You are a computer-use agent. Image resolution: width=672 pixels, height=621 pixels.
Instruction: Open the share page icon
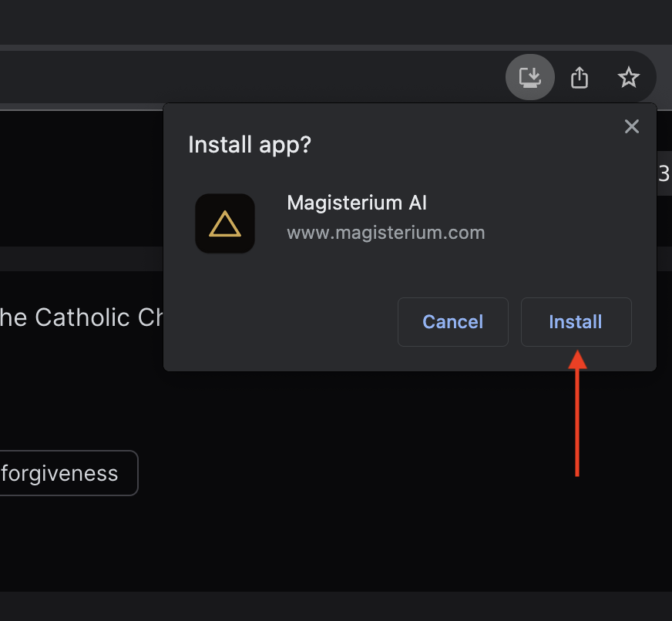(x=580, y=77)
